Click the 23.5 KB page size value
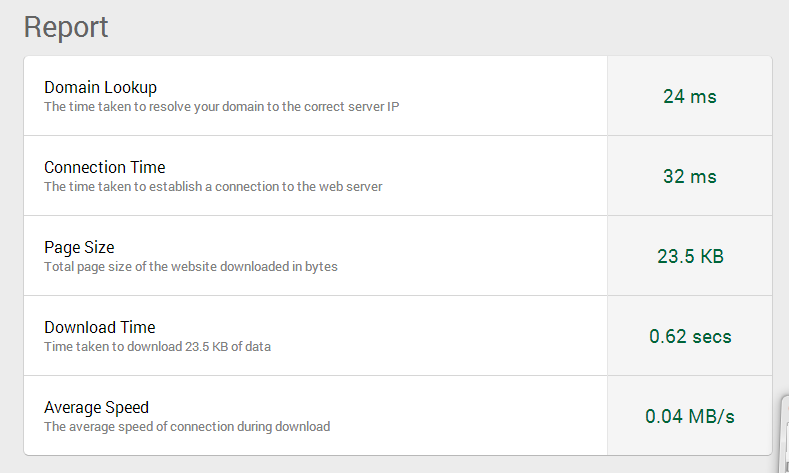Image resolution: width=789 pixels, height=473 pixels. [x=690, y=256]
